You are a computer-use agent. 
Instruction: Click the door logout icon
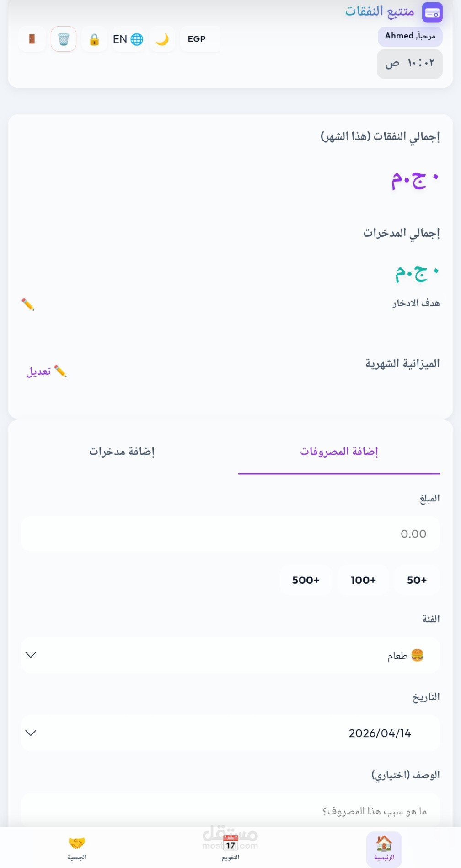click(x=32, y=39)
